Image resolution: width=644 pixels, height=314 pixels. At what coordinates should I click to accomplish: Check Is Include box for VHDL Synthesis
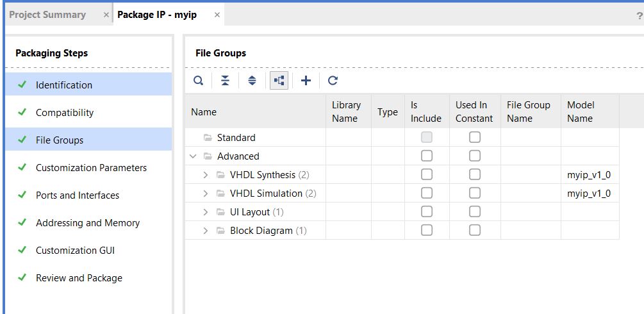pos(426,174)
